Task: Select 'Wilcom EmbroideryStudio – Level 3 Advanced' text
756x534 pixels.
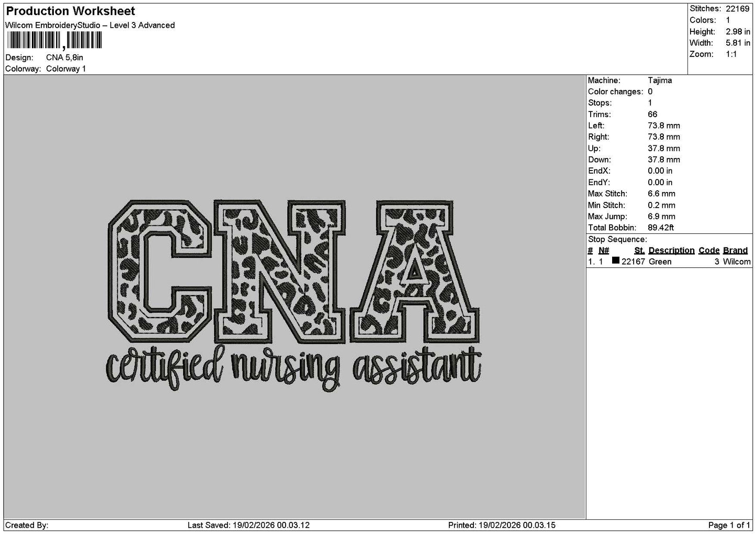Action: pyautogui.click(x=90, y=25)
